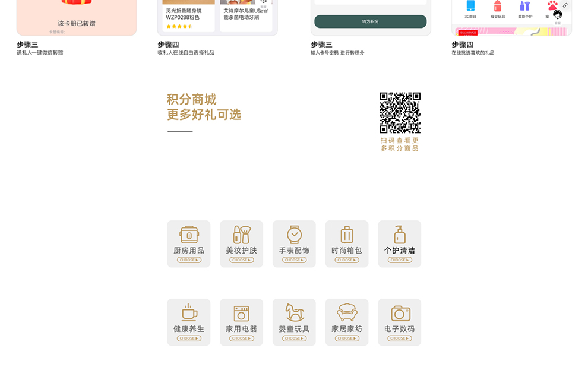Click the steaming cup 健康养生 icon

click(189, 312)
